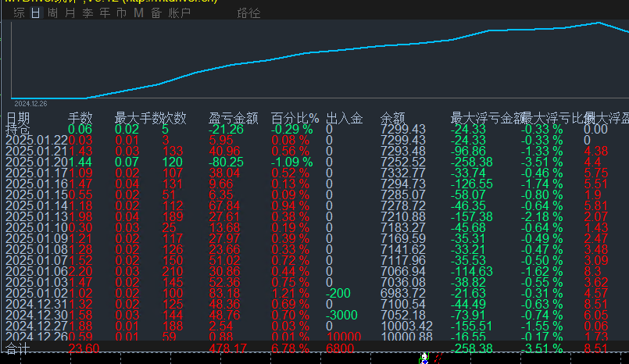The image size is (629, 364).
Task: Switch to the 综 summary tab
Action: (x=19, y=12)
